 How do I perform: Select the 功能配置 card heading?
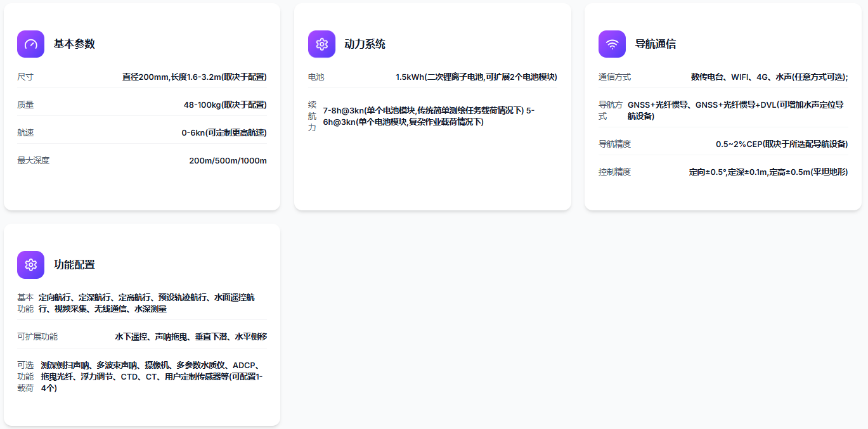click(74, 265)
